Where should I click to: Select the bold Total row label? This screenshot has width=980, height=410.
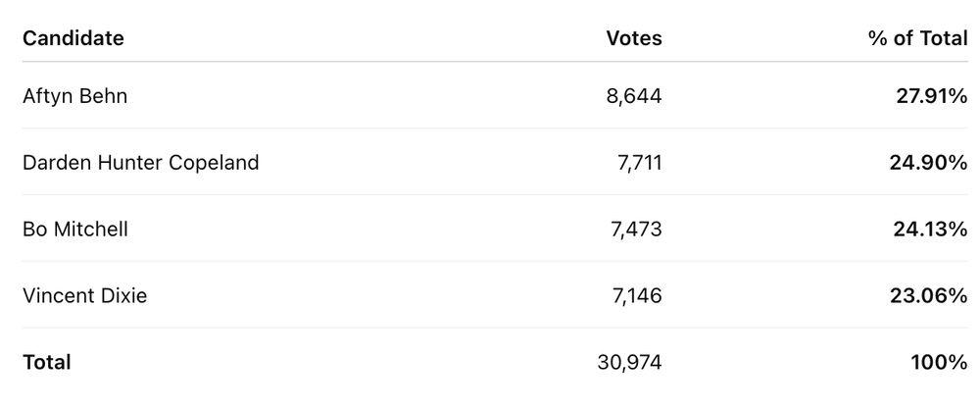pyautogui.click(x=47, y=362)
